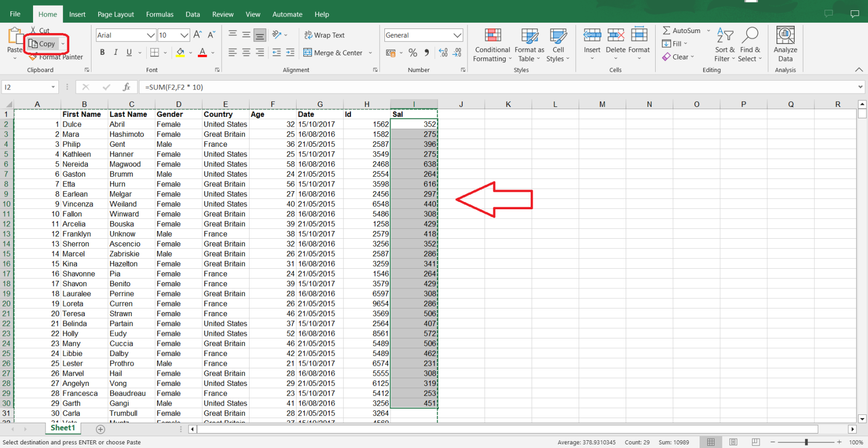
Task: Click AutoSum
Action: point(681,30)
